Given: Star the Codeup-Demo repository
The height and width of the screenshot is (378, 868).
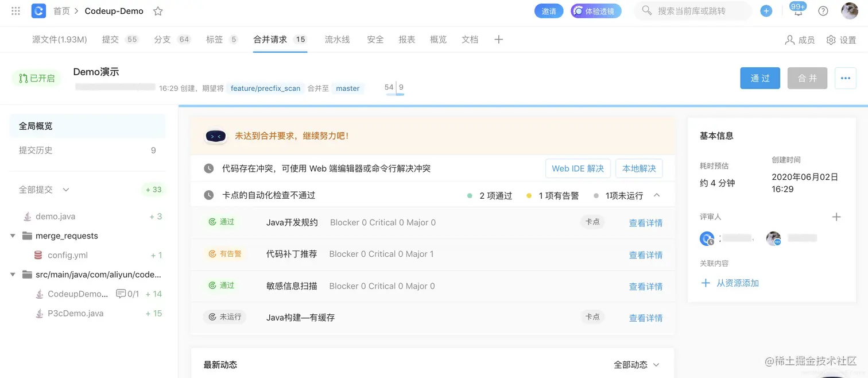Looking at the screenshot, I should tap(157, 10).
